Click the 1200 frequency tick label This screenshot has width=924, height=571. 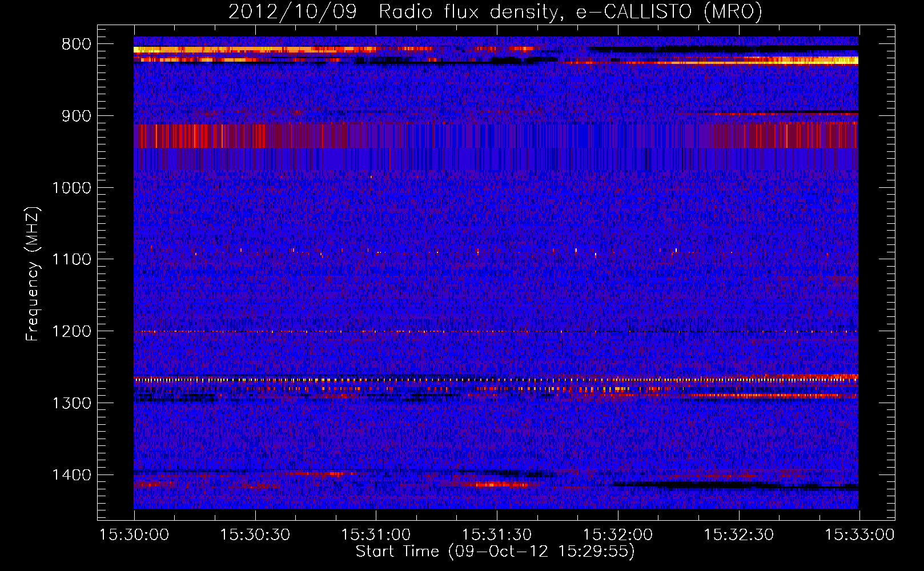(x=71, y=332)
